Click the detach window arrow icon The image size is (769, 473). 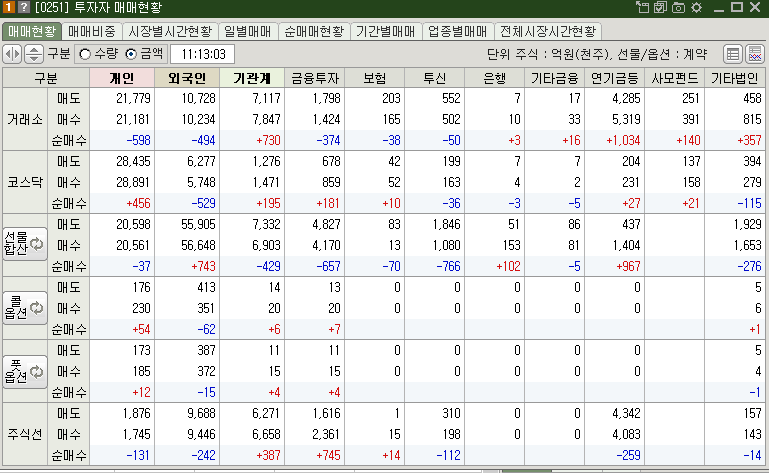pos(642,7)
